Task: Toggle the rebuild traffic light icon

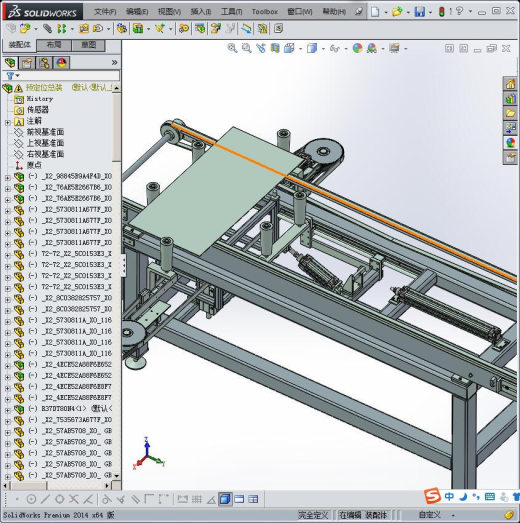Action: pos(441,12)
